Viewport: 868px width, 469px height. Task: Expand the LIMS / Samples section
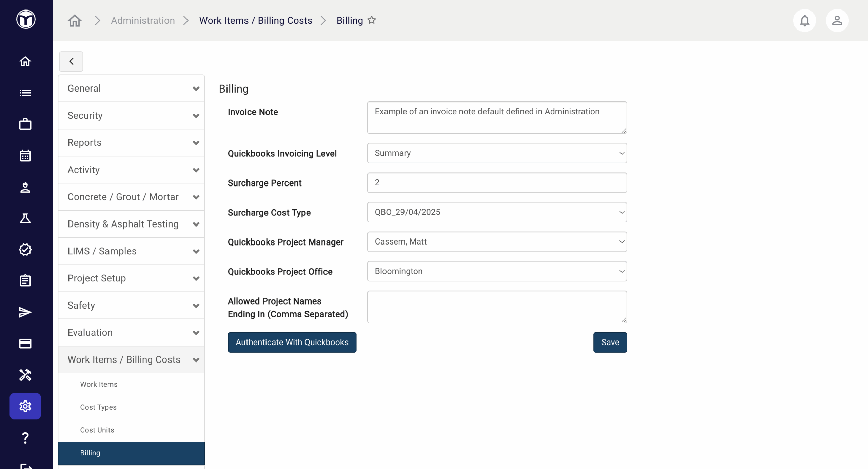(131, 251)
